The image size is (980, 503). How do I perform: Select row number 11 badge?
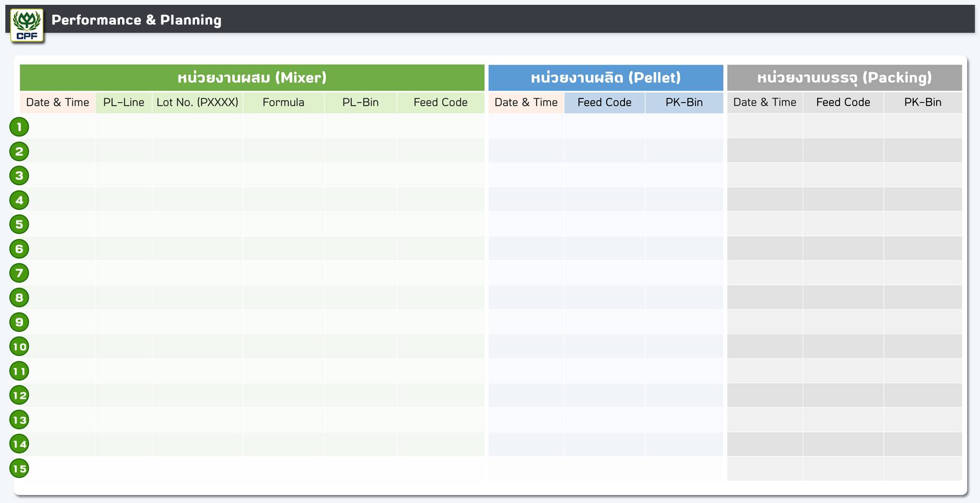click(x=19, y=371)
